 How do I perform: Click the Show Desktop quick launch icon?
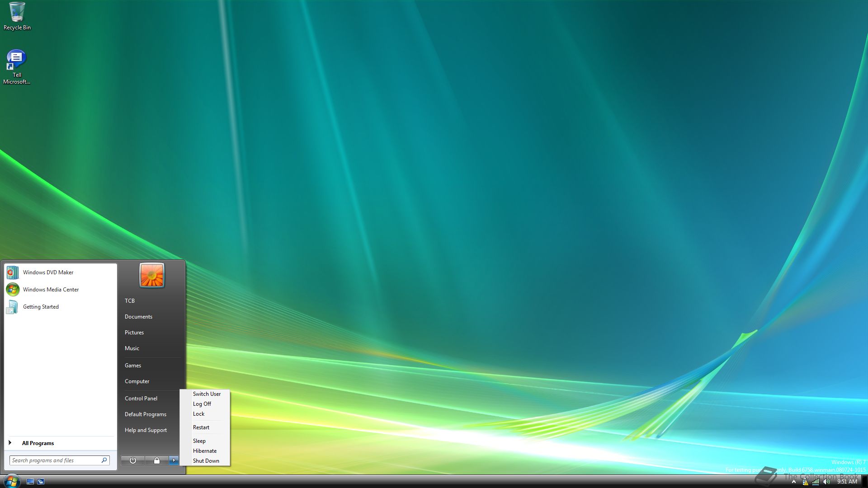coord(30,482)
